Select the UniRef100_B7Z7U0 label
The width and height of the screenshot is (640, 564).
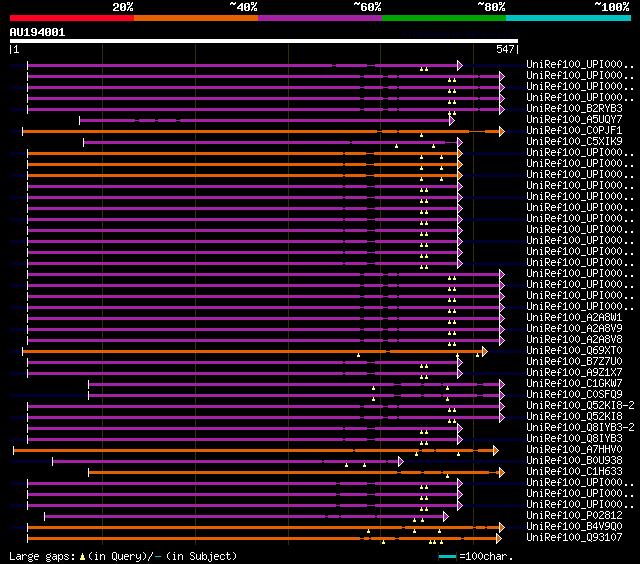click(574, 362)
